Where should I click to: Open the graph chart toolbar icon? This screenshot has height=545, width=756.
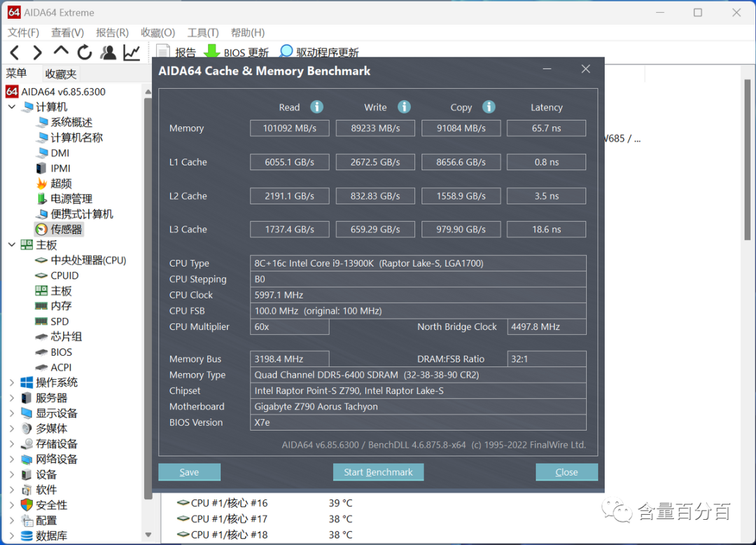[x=131, y=52]
